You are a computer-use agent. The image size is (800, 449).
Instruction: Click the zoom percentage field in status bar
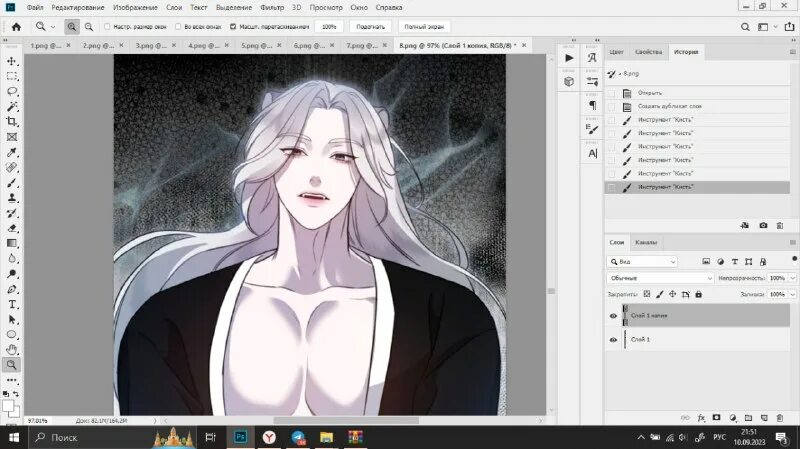(x=38, y=421)
